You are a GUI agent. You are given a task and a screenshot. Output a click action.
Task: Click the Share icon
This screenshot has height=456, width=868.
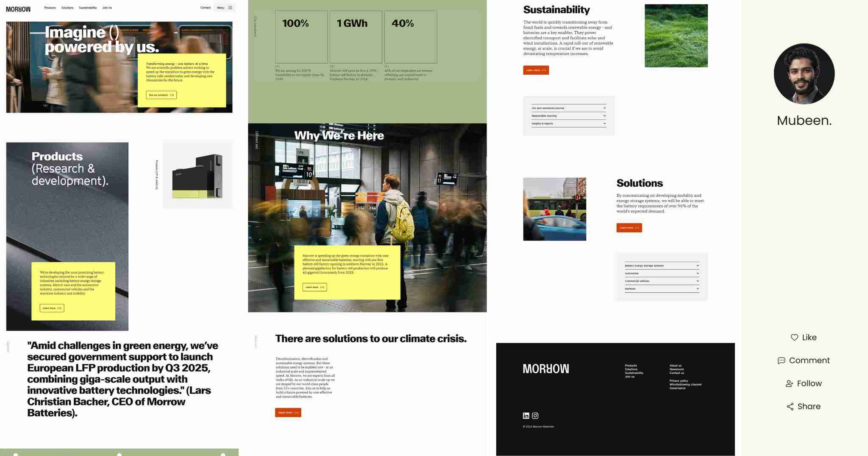point(790,406)
